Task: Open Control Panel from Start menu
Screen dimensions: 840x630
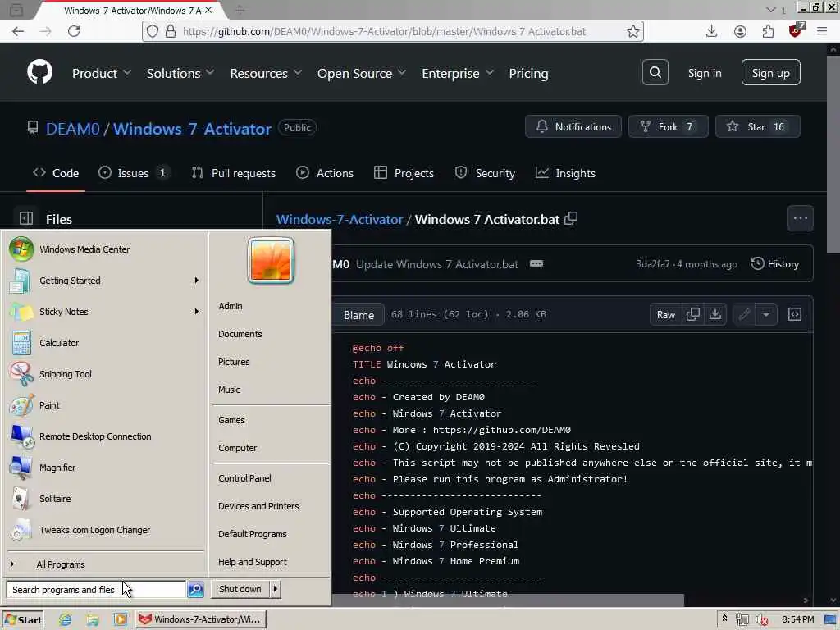Action: coord(244,478)
